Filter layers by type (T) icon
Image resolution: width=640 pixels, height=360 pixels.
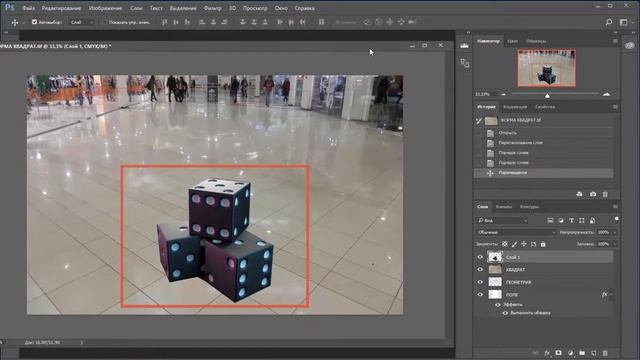(x=571, y=220)
